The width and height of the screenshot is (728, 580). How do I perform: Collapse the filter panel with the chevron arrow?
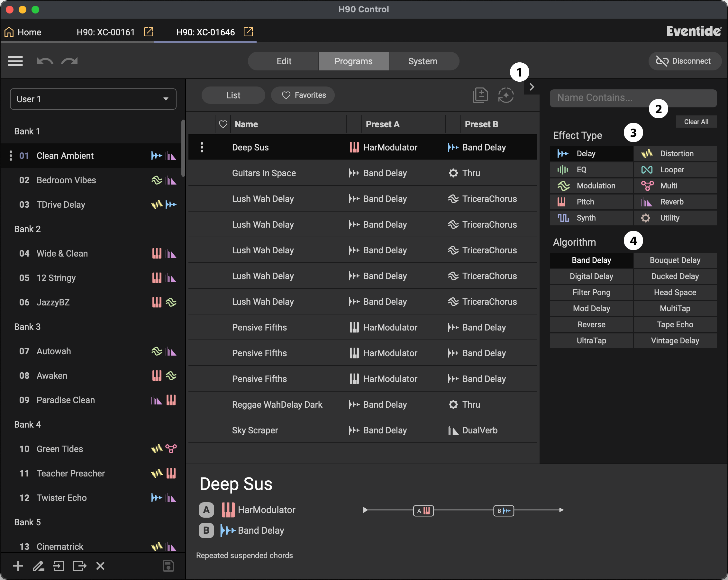point(532,87)
